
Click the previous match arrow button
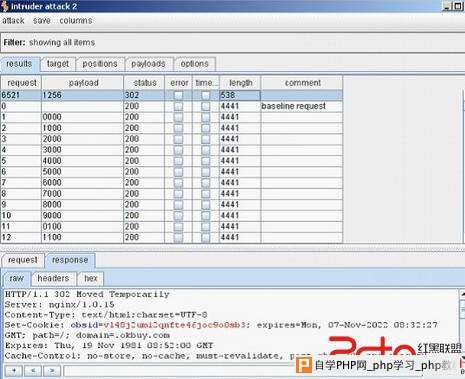coord(33,371)
